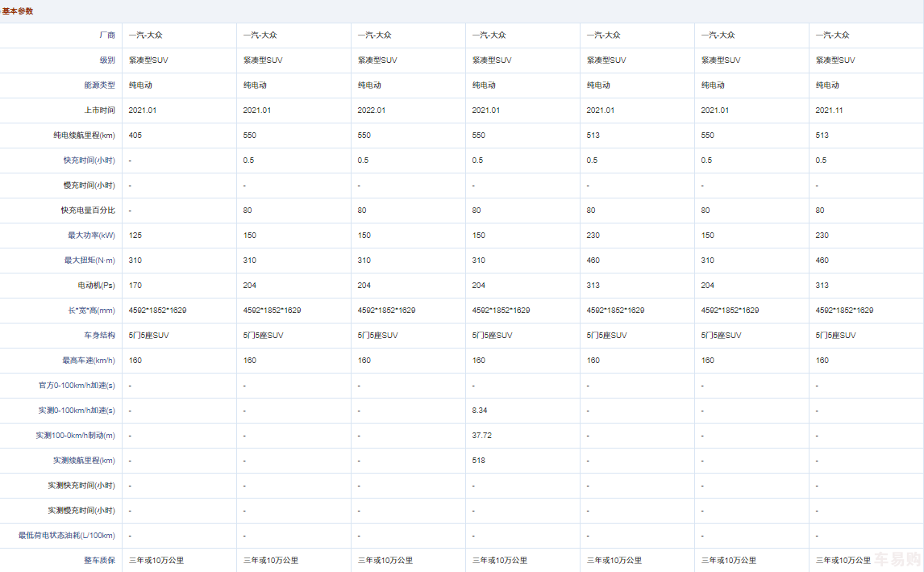Click the 官方0-100km/h加速(s) row label
Screen dimensions: 924x572
point(77,386)
